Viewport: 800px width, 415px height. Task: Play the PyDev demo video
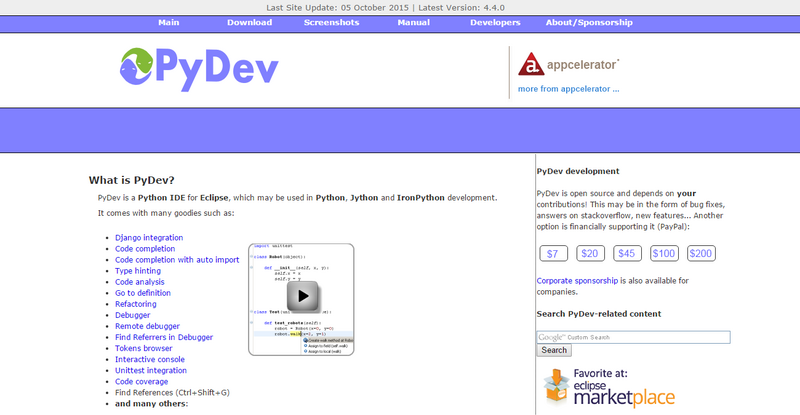click(302, 296)
